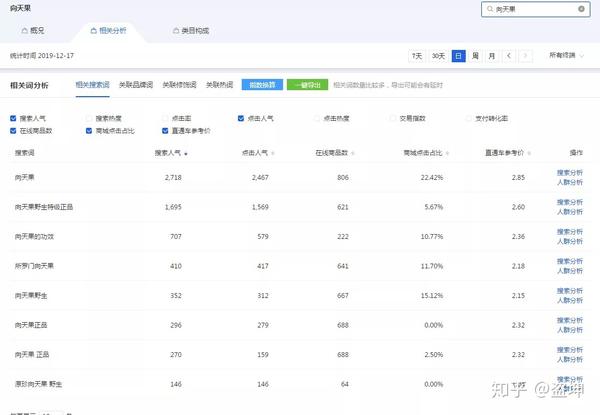
Task: Click the 1,695 search popularity value
Action: click(x=173, y=207)
